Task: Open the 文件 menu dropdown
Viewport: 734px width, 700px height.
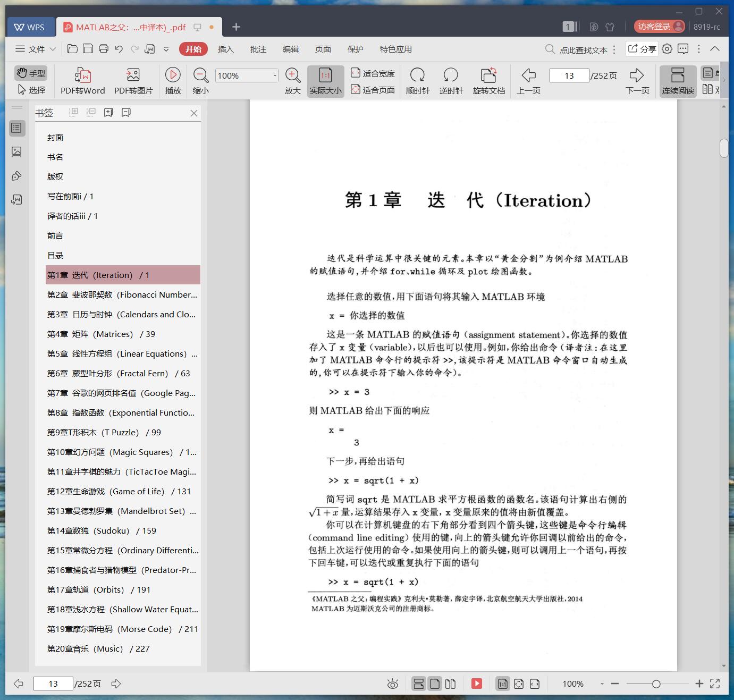Action: (x=36, y=49)
